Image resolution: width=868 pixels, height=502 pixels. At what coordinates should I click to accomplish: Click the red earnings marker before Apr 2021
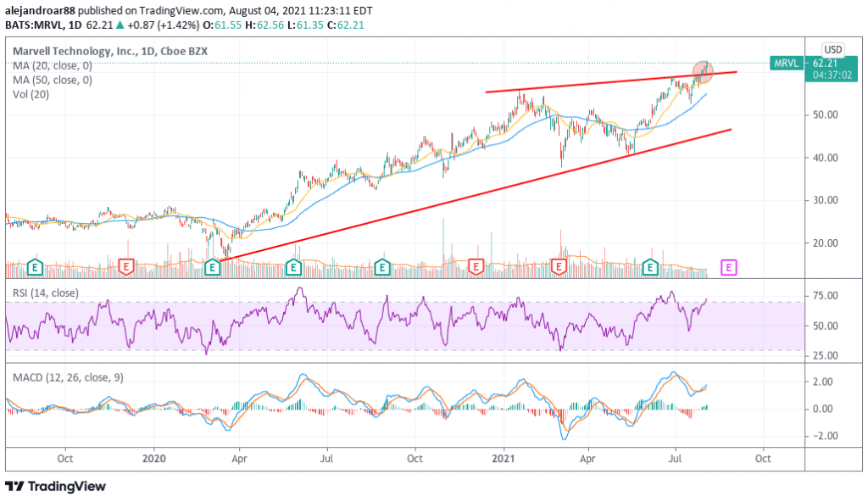click(559, 268)
